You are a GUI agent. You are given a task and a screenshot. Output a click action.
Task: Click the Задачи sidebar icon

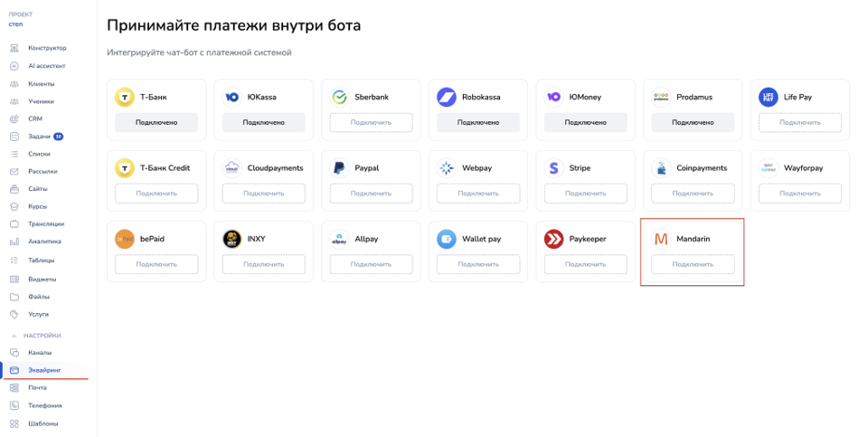pyautogui.click(x=14, y=137)
